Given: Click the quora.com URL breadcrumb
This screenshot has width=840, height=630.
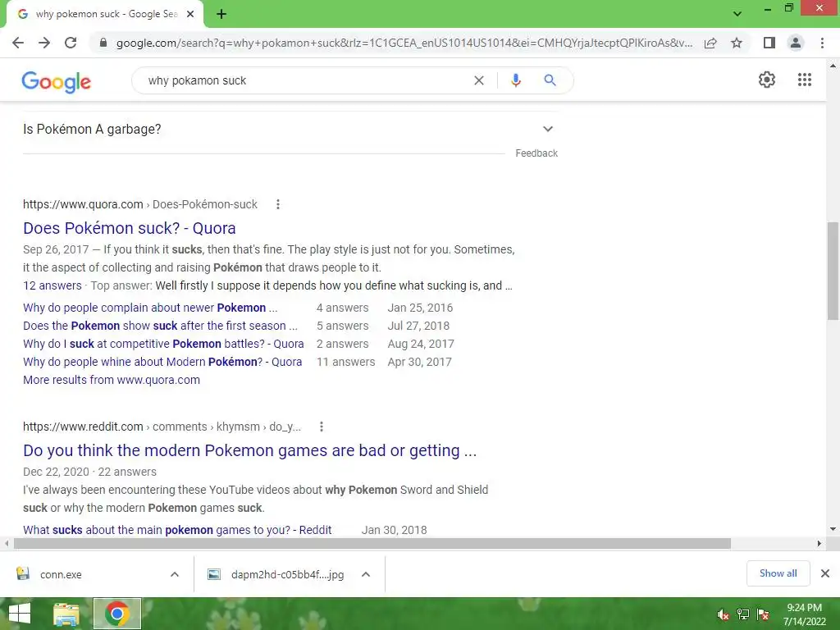Looking at the screenshot, I should [139, 204].
